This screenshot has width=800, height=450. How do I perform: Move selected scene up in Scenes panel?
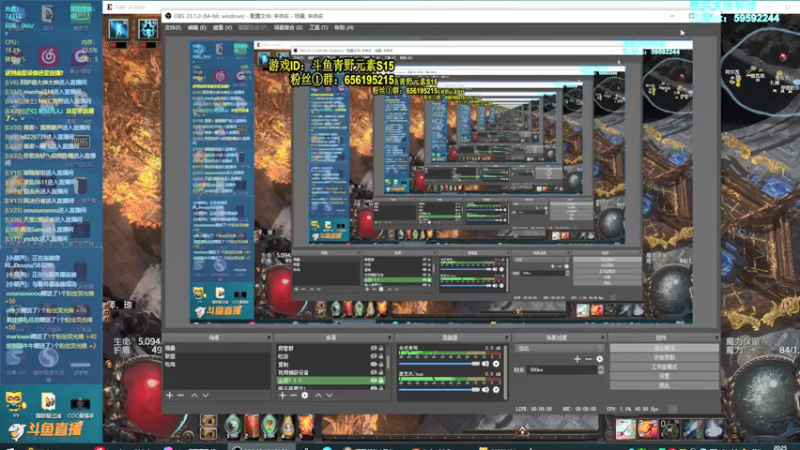(x=194, y=395)
